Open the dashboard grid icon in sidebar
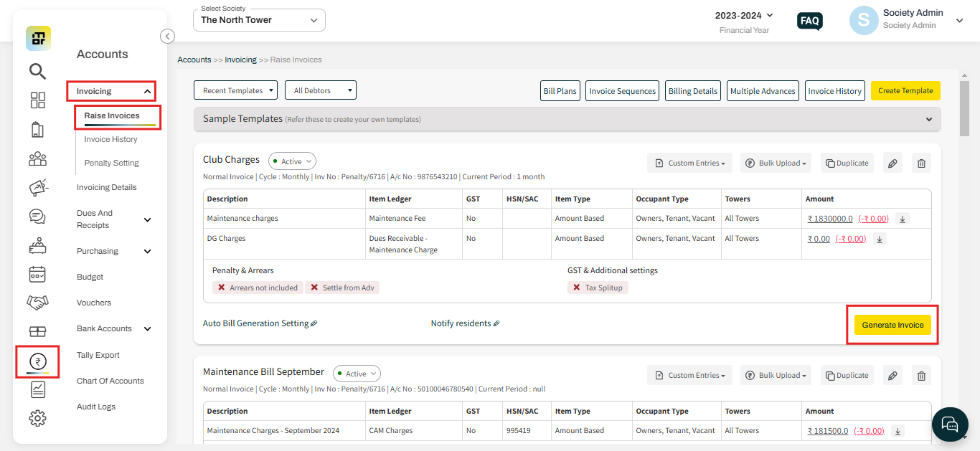The image size is (980, 451). click(38, 100)
